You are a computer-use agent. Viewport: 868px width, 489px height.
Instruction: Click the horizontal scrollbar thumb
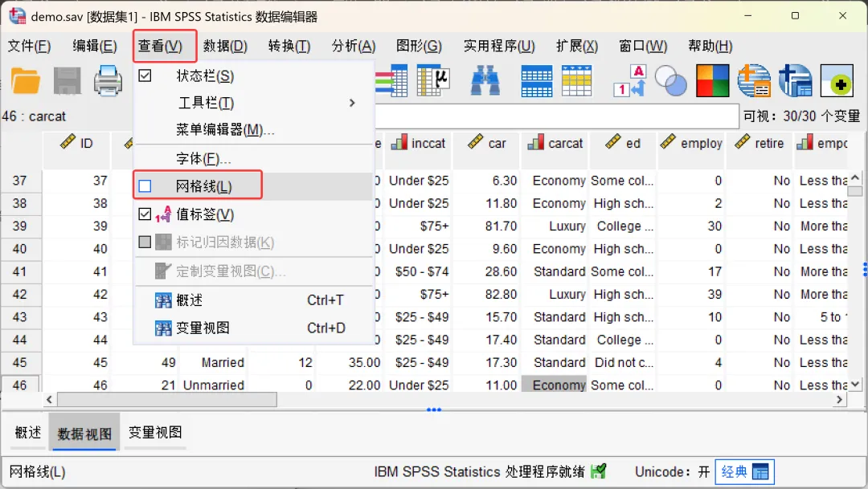coord(166,399)
